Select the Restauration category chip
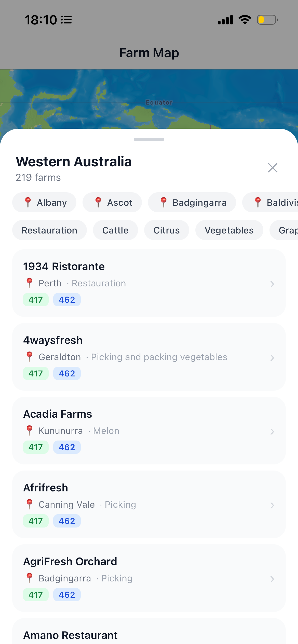This screenshot has height=644, width=298. pyautogui.click(x=49, y=230)
